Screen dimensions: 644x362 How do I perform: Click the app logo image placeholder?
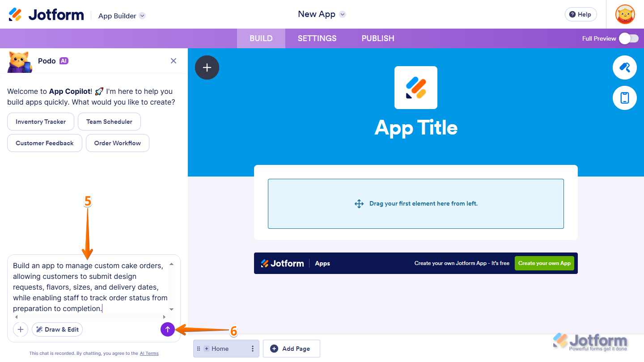pyautogui.click(x=416, y=88)
